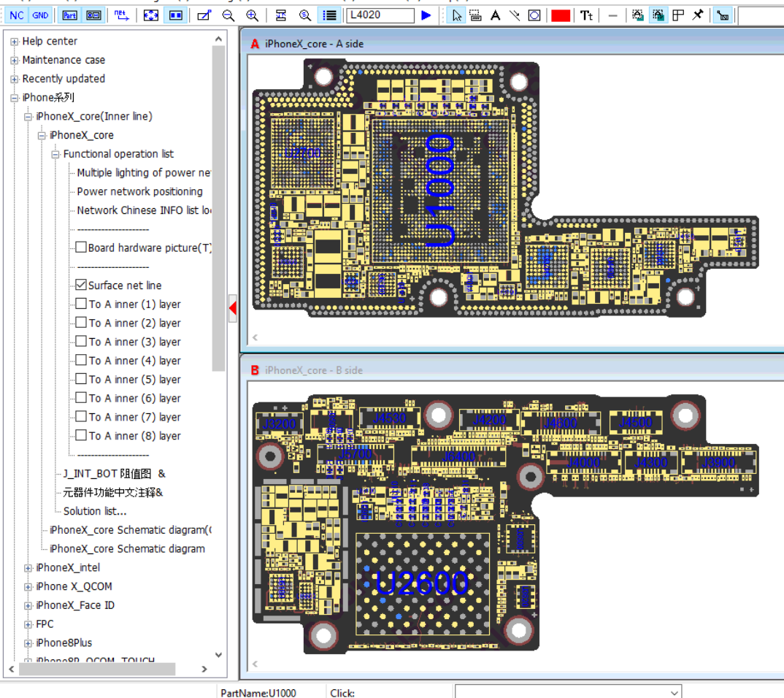Enable the Board hardware picture checkbox
784x698 pixels.
(81, 248)
